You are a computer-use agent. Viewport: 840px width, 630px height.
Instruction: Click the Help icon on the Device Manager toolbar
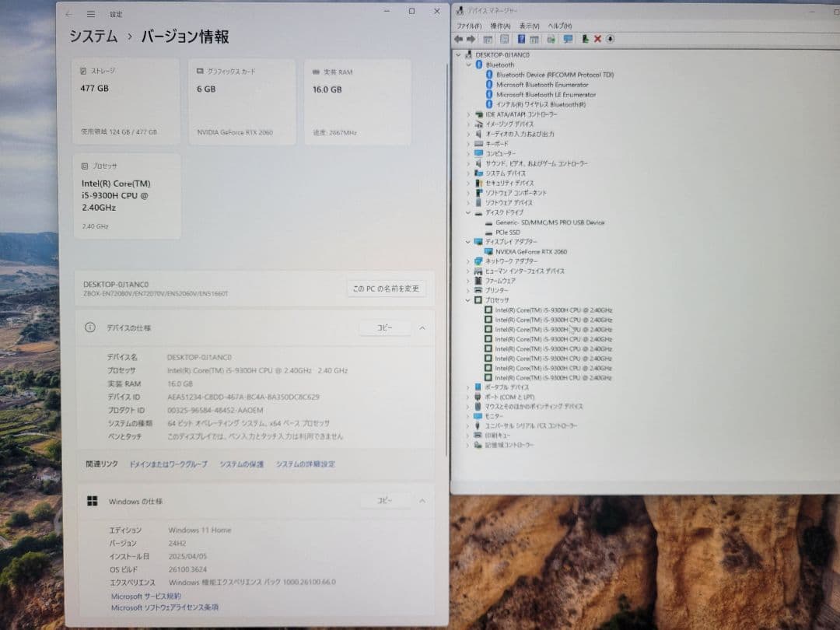tap(522, 39)
